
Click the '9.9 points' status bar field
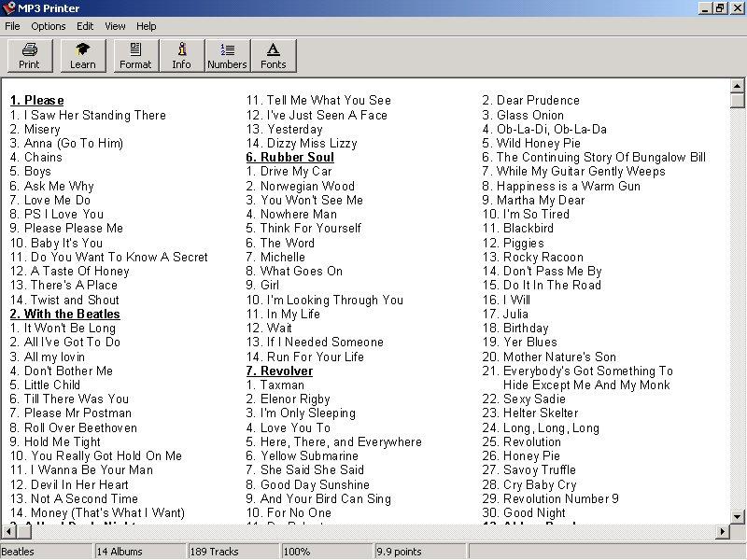[421, 552]
